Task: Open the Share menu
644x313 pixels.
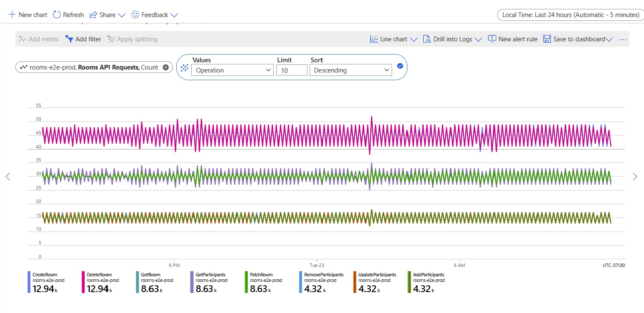Action: 107,15
